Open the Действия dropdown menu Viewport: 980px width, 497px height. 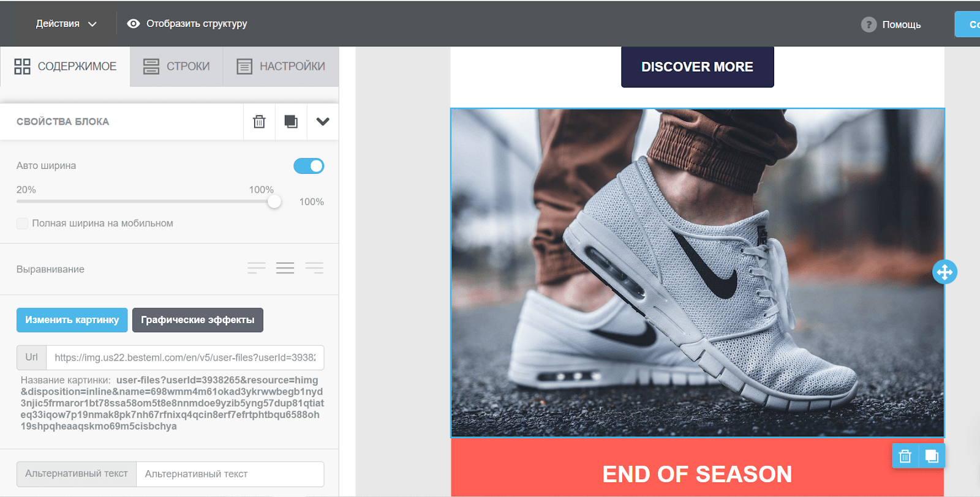[x=66, y=24]
